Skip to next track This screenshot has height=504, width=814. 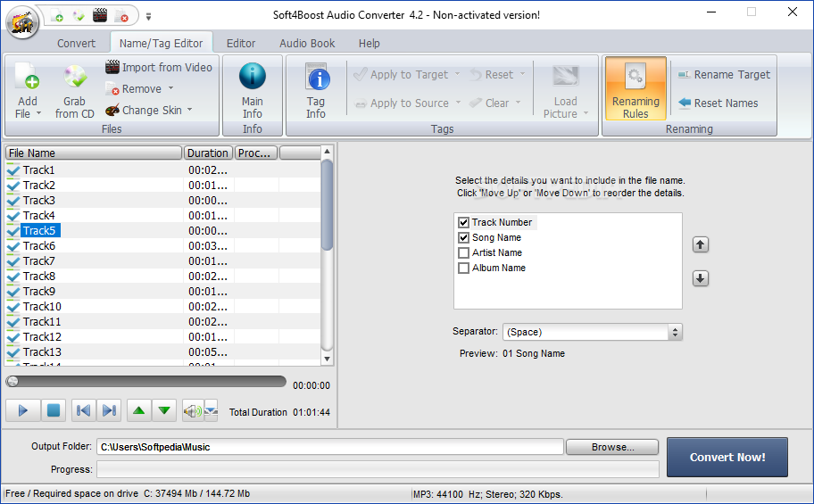[x=109, y=410]
